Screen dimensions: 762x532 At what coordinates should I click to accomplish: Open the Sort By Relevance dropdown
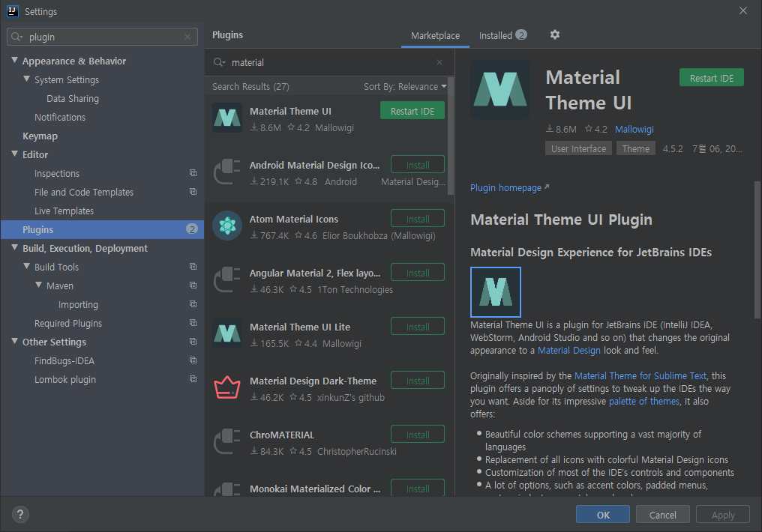[405, 86]
